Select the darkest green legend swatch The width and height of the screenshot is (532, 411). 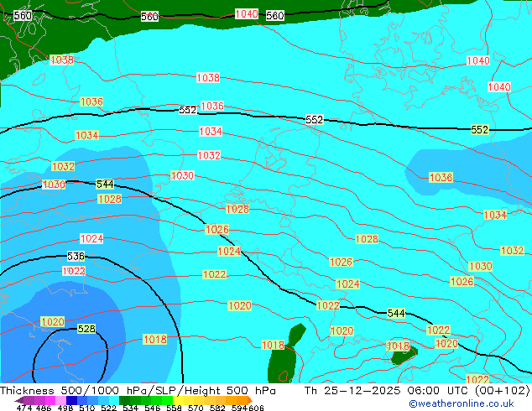(x=124, y=400)
